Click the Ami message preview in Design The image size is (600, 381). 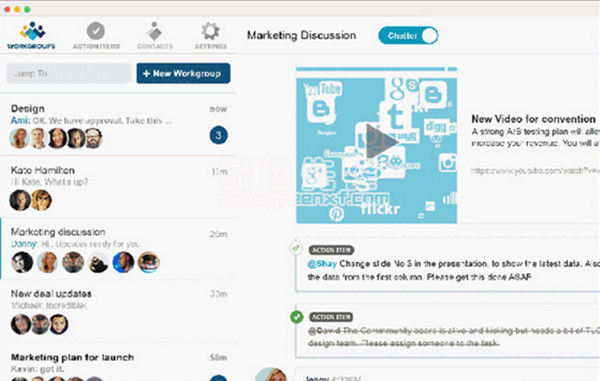(x=91, y=120)
